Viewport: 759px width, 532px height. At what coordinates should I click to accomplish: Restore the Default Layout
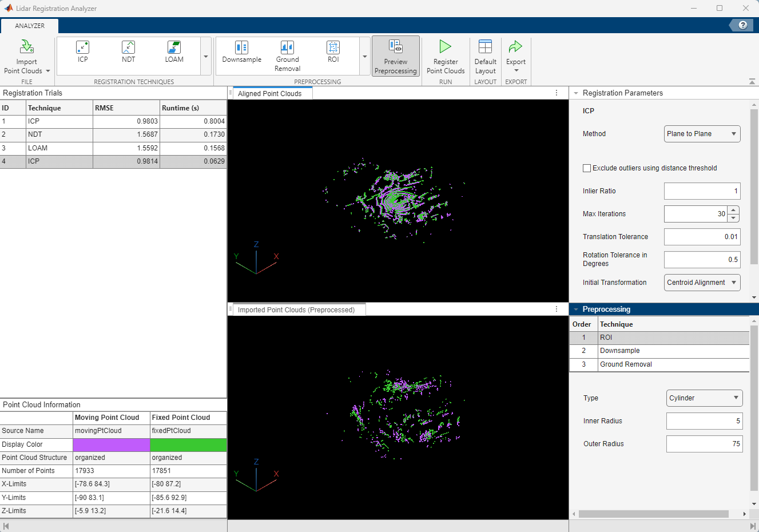click(485, 55)
